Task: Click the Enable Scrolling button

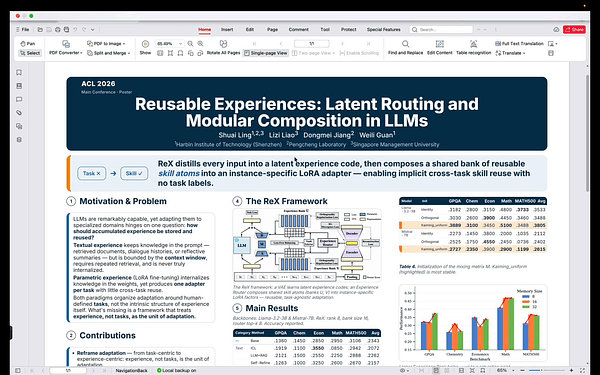Action: tap(359, 53)
